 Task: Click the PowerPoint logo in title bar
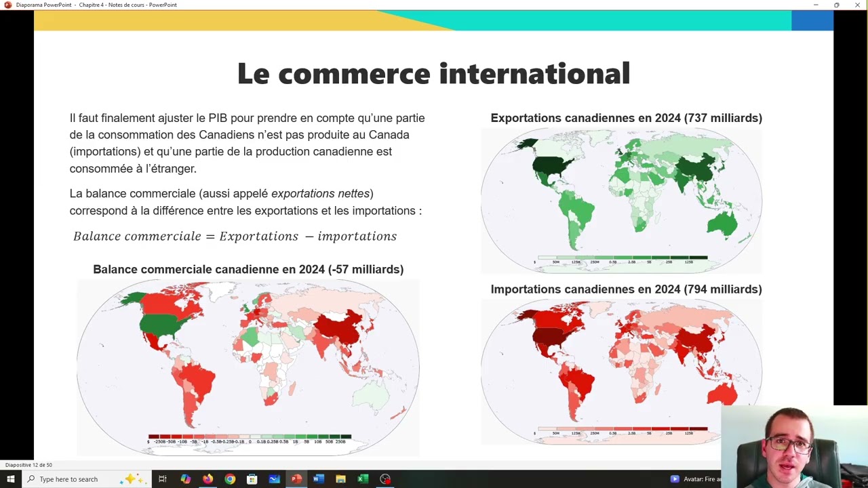(8, 5)
